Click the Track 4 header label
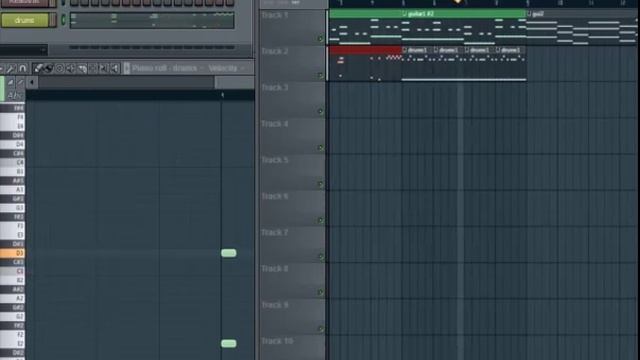Screen dimensions: 640x360 tap(275, 124)
